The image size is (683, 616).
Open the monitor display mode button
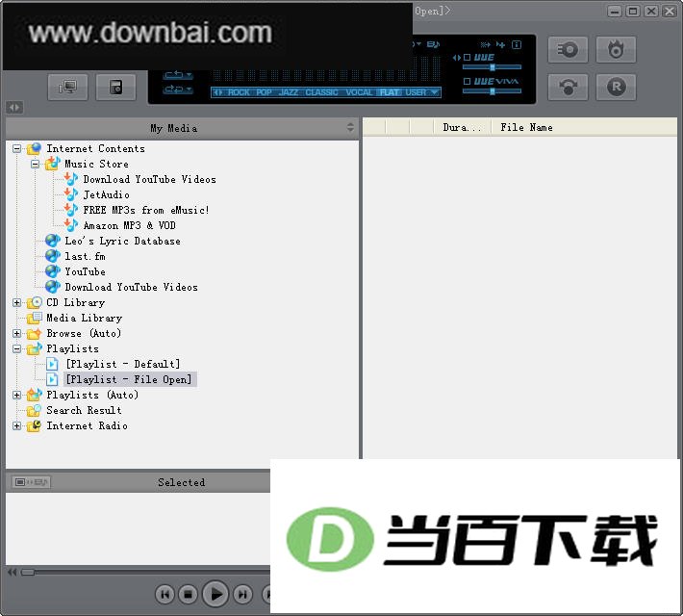[67, 87]
